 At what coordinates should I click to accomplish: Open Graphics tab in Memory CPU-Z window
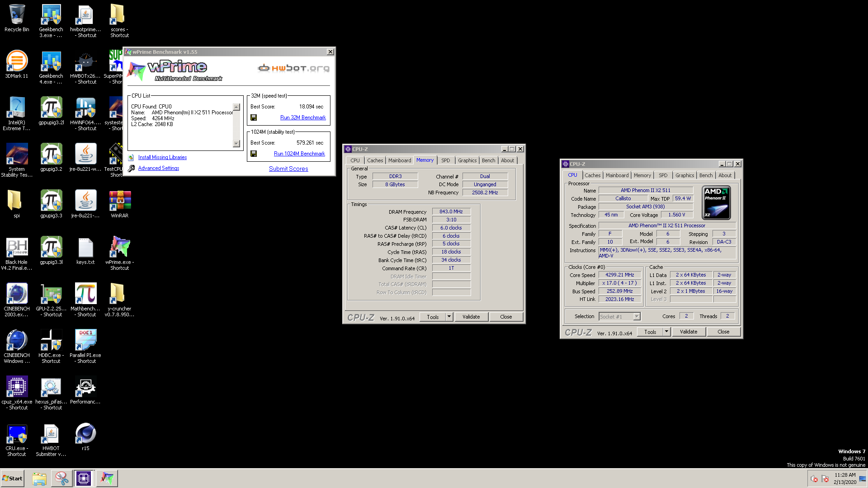click(467, 160)
